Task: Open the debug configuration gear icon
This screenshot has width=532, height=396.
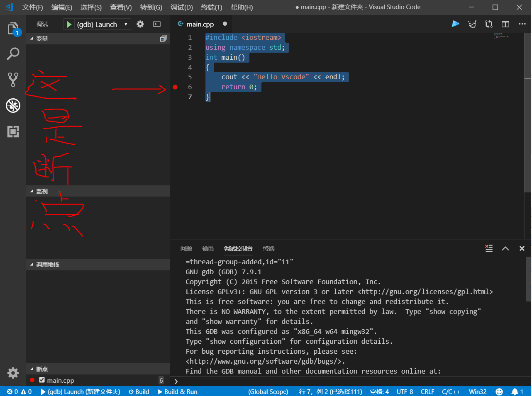Action: coord(140,24)
